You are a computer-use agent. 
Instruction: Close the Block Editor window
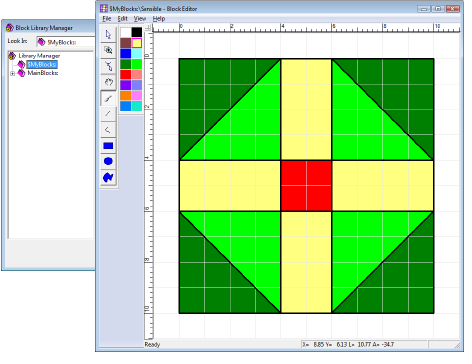point(453,9)
